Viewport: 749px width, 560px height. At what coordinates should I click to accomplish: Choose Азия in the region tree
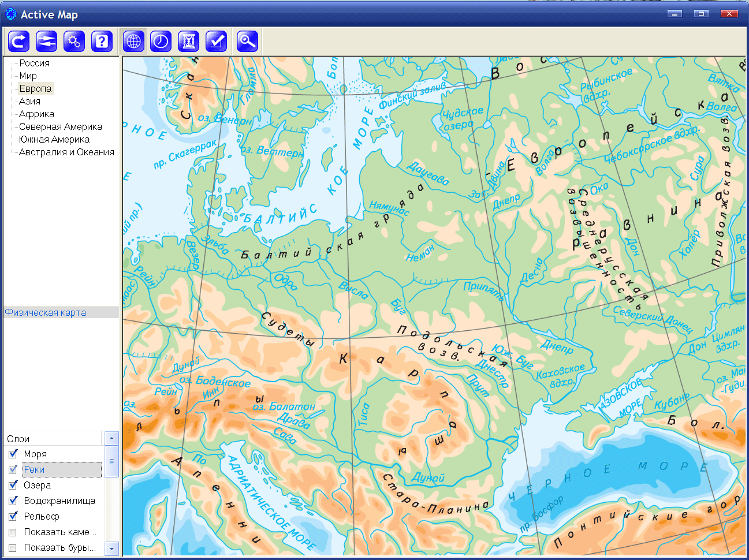29,101
